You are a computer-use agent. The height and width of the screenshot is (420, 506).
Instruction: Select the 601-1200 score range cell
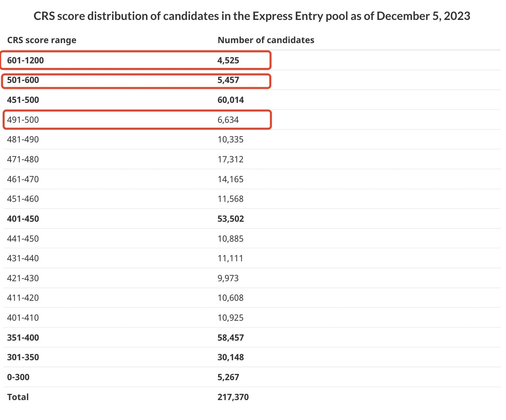[x=25, y=60]
